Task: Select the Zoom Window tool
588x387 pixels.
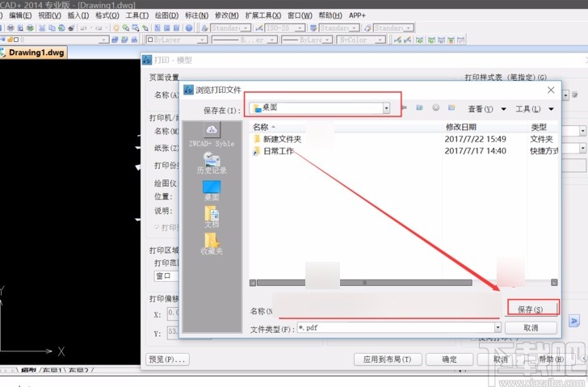Action: (x=136, y=28)
